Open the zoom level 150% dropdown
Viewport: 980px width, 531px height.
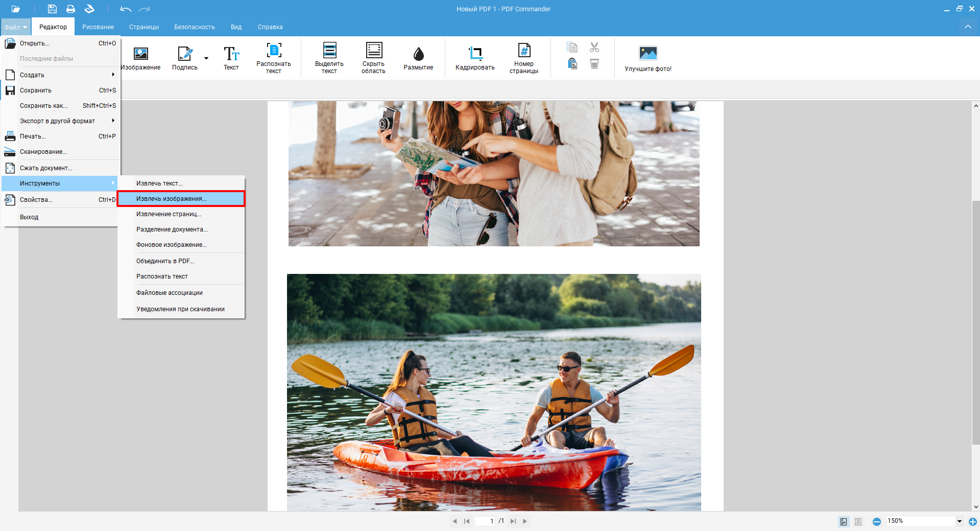pos(959,521)
